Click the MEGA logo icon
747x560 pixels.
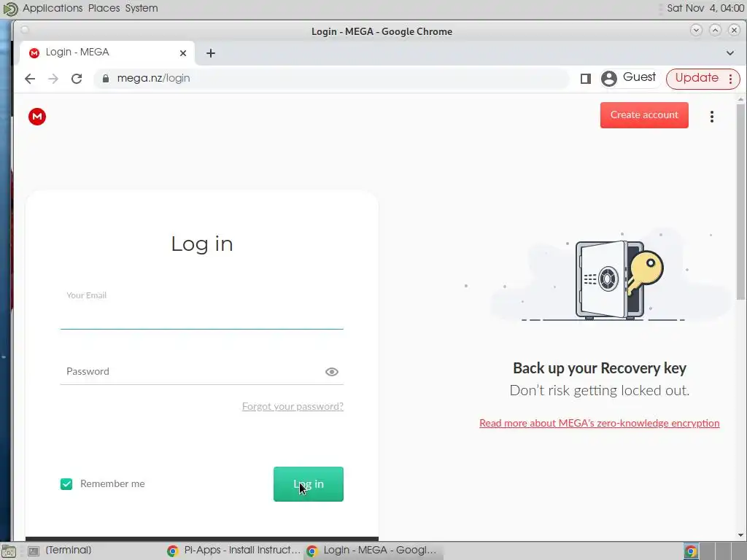(x=37, y=117)
